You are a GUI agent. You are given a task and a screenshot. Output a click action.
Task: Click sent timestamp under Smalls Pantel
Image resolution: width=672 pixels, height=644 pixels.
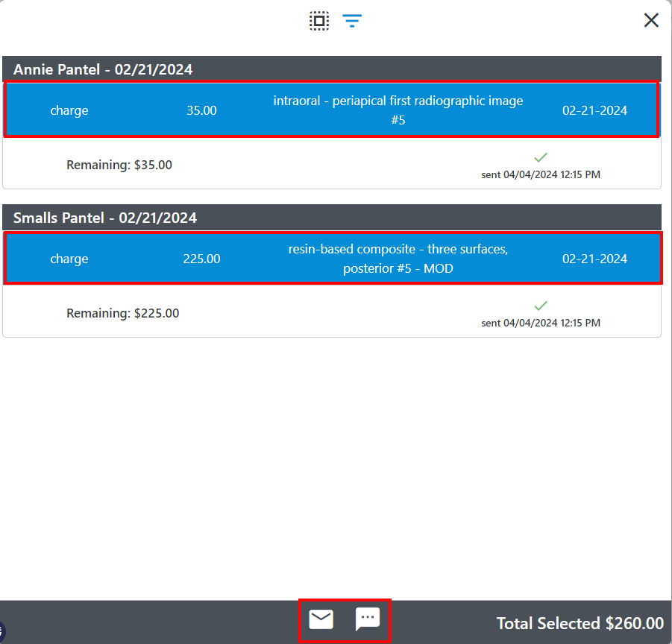(541, 323)
